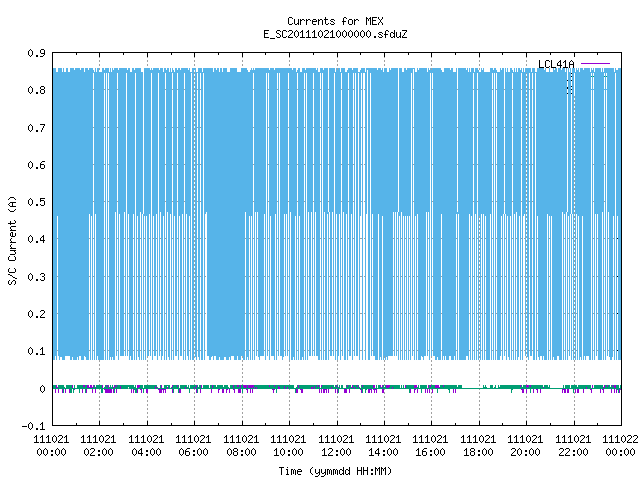Viewport: 640px width, 480px height.
Task: Click the 0.2 y-axis tick label
Action: [36, 314]
